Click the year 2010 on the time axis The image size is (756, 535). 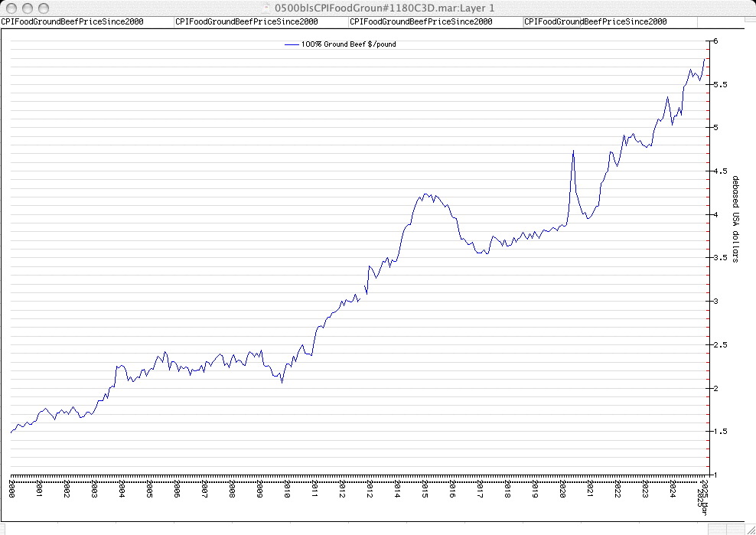click(x=287, y=488)
